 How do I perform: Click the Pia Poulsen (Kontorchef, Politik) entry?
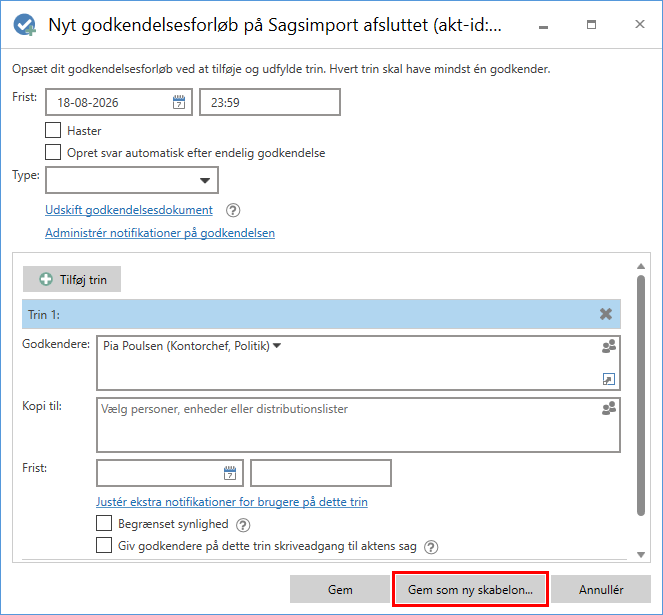coord(186,346)
